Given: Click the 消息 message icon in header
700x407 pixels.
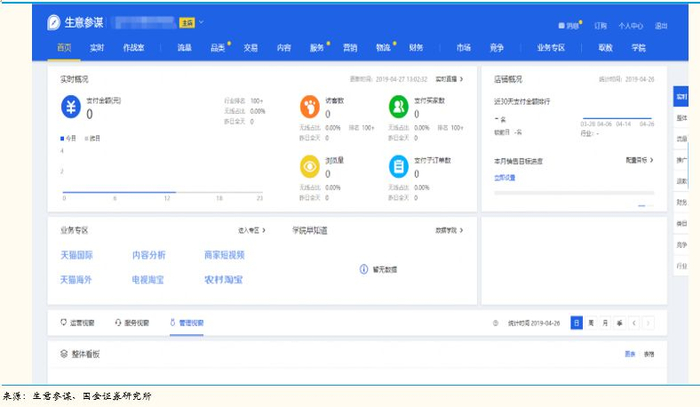Looking at the screenshot, I should [561, 26].
